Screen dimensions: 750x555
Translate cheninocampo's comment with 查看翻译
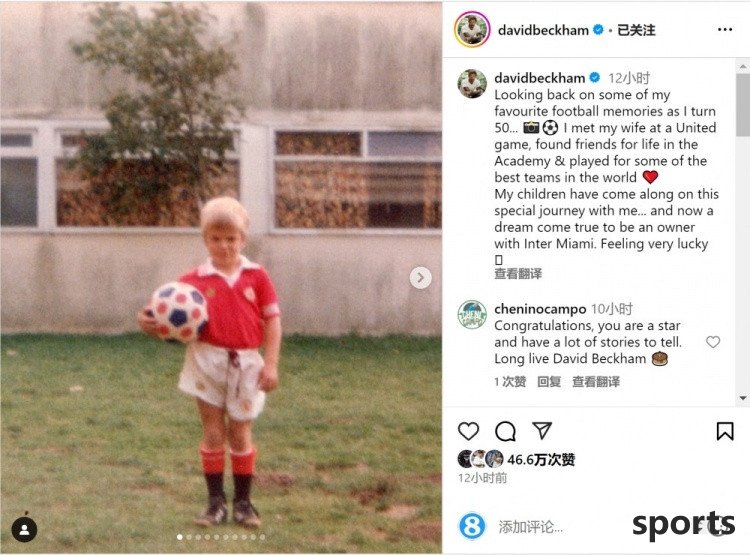596,382
